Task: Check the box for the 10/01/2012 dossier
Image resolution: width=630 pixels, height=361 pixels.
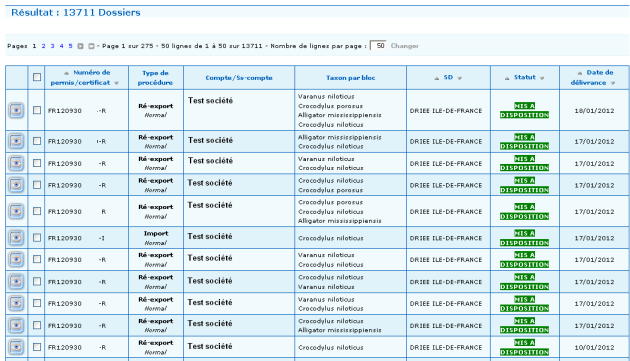Action: 37,347
